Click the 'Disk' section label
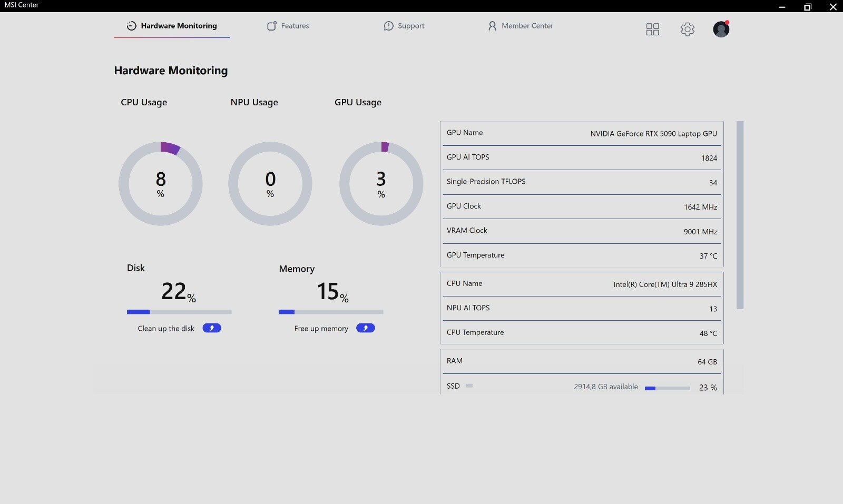The width and height of the screenshot is (843, 504). [136, 268]
